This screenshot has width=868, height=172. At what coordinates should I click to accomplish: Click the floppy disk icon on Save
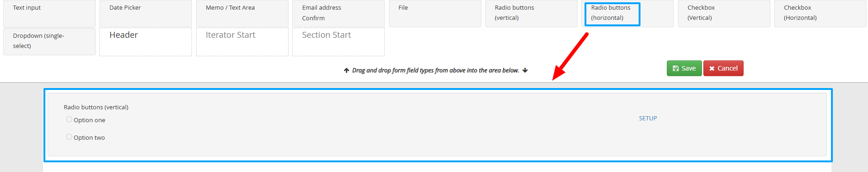pyautogui.click(x=676, y=68)
